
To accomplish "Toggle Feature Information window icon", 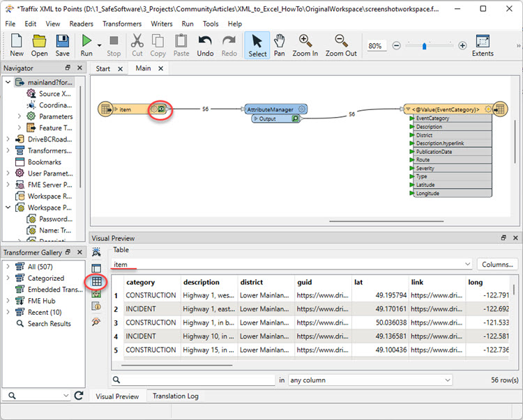I will 96,306.
